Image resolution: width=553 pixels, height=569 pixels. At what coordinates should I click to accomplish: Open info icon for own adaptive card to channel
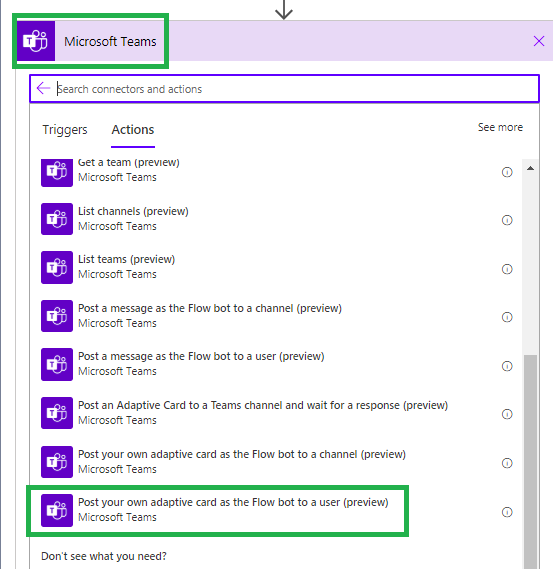tap(507, 463)
